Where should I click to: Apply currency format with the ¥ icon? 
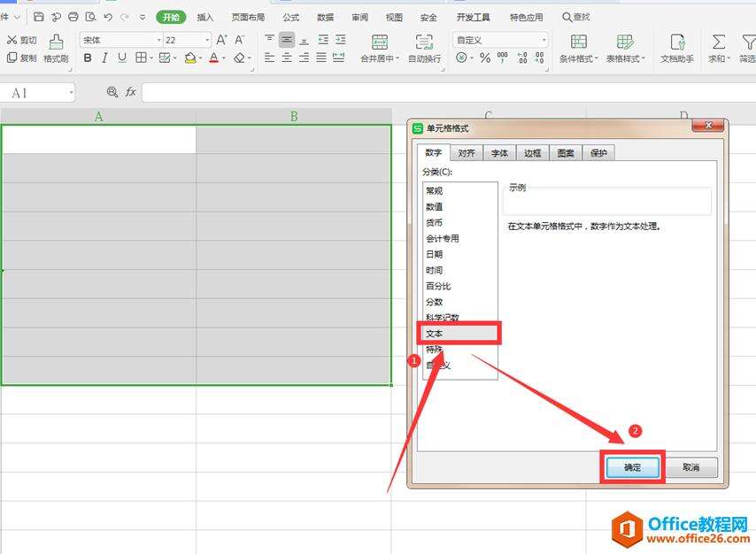click(x=462, y=58)
